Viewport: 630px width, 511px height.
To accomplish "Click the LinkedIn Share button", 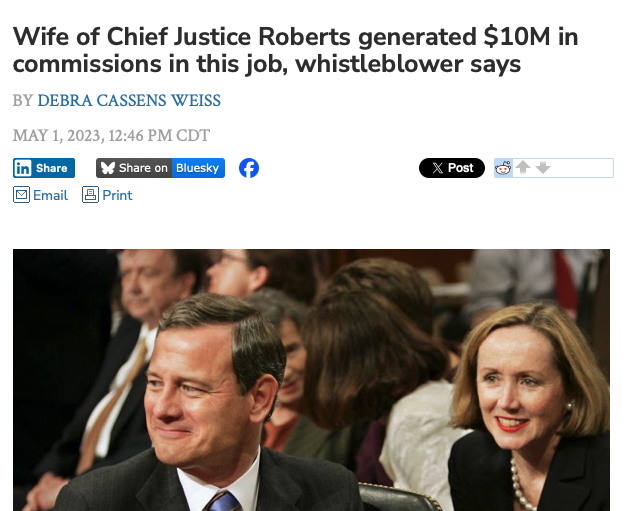I will pyautogui.click(x=44, y=168).
